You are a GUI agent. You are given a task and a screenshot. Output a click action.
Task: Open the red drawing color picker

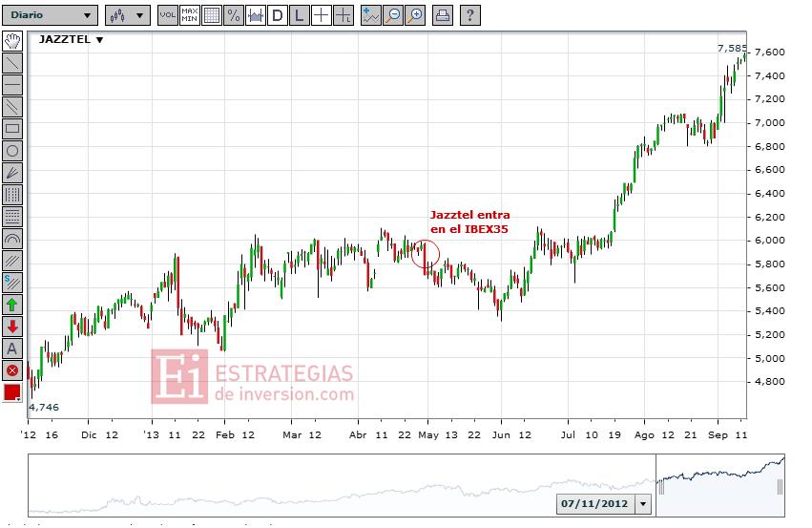pos(12,392)
